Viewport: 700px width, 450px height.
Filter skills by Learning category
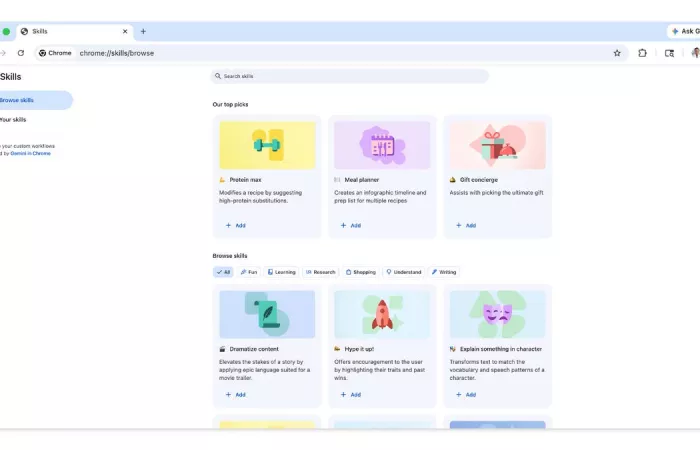282,272
